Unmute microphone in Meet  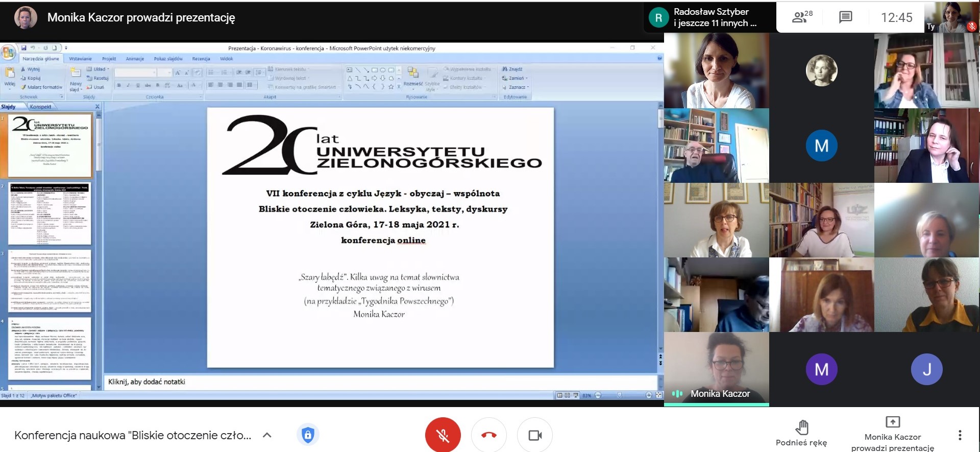tap(443, 435)
